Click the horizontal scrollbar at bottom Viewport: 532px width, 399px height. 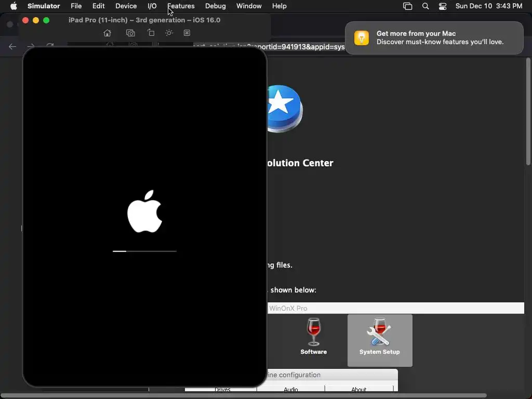pyautogui.click(x=244, y=395)
